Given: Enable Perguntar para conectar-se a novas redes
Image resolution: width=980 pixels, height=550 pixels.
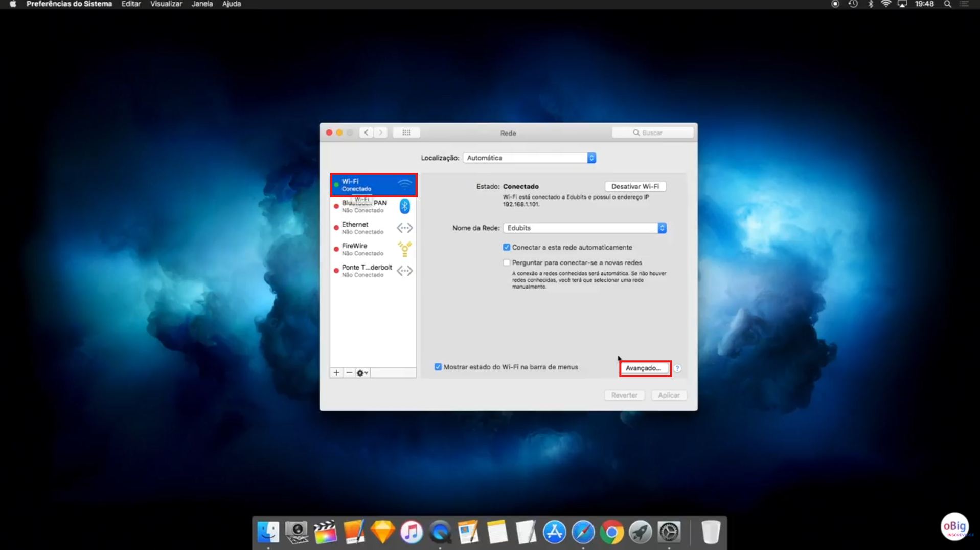Looking at the screenshot, I should 506,262.
